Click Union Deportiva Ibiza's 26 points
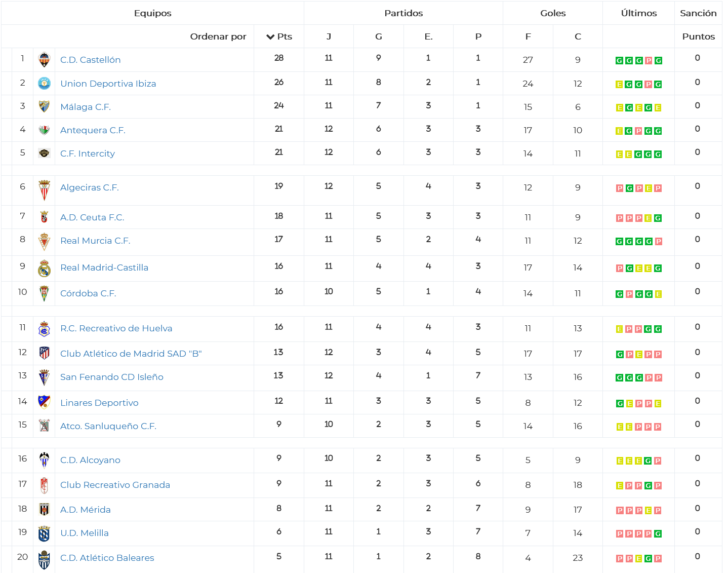Viewport: 728px width, 573px height. point(279,82)
